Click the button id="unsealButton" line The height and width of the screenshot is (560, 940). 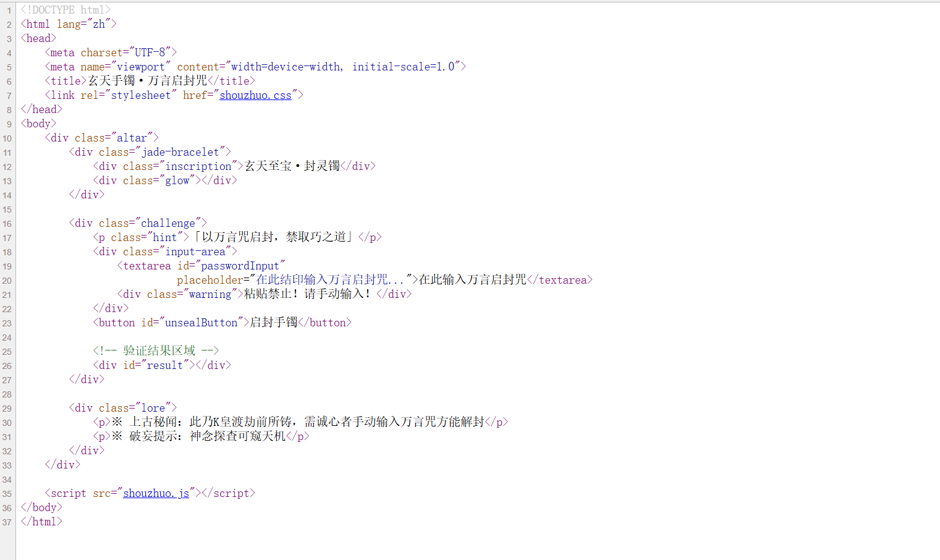point(222,323)
